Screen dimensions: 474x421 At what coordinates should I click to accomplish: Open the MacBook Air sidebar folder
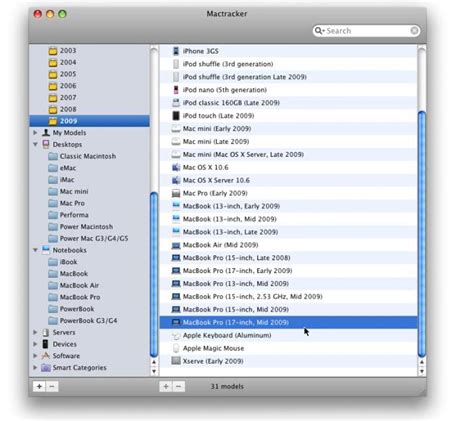click(74, 285)
